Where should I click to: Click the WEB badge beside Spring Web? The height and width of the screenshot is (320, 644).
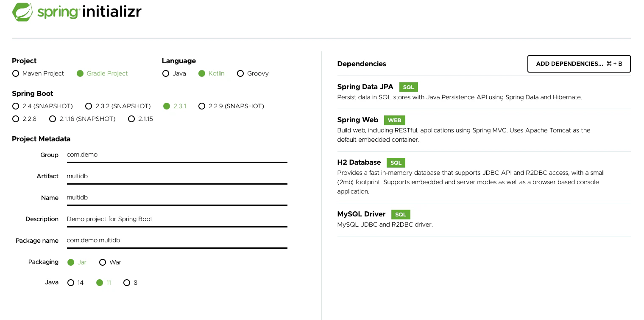394,120
